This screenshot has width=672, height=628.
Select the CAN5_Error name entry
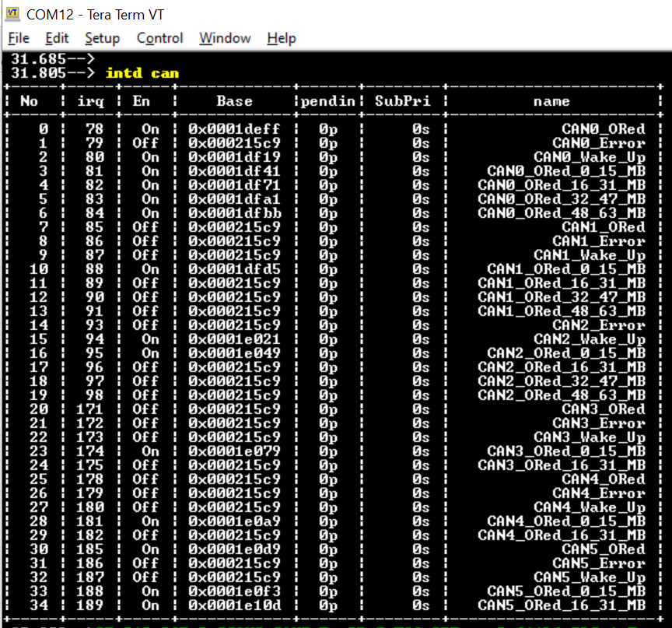(599, 563)
